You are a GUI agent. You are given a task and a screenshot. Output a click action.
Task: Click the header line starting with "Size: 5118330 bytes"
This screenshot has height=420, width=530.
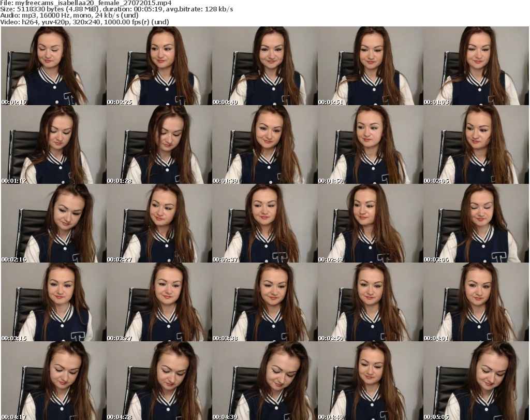pyautogui.click(x=116, y=9)
